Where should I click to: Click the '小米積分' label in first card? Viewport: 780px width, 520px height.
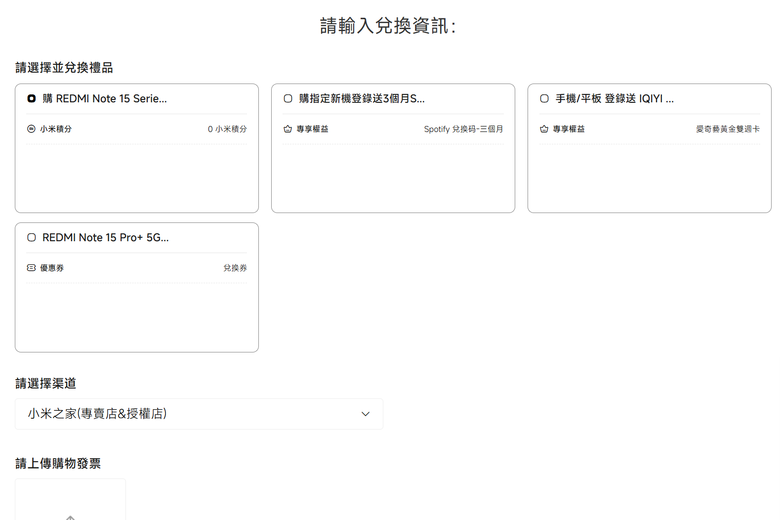point(56,129)
